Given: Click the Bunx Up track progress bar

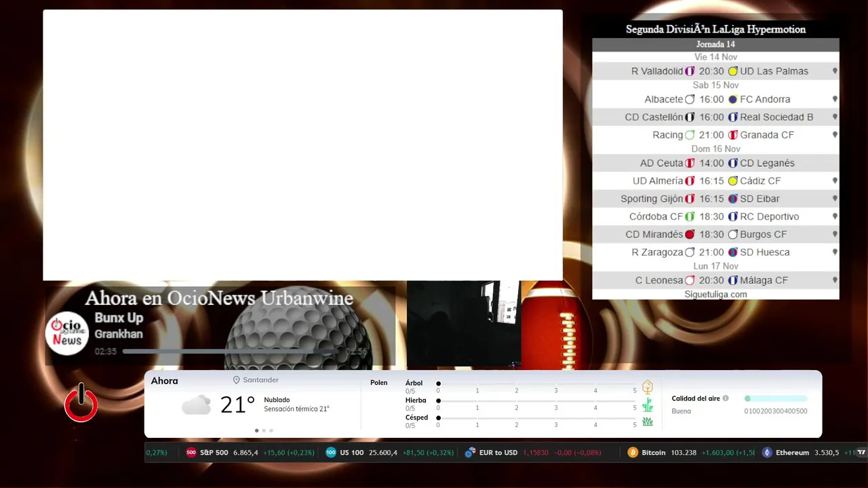Looking at the screenshot, I should point(232,352).
